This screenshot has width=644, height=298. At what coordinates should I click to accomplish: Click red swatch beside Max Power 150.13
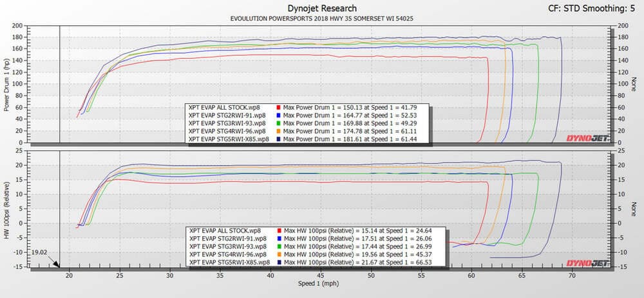(278, 106)
